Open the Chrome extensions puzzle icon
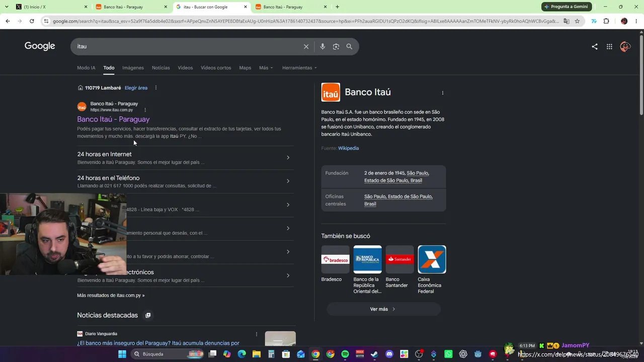 (606, 21)
